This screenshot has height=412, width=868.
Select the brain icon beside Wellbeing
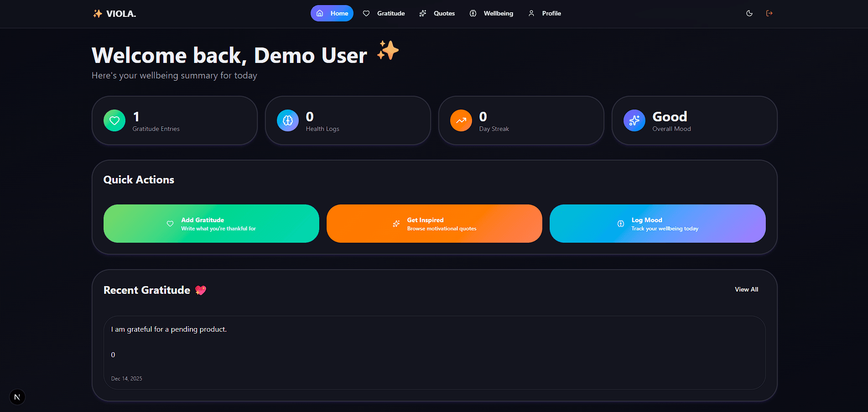coord(473,13)
